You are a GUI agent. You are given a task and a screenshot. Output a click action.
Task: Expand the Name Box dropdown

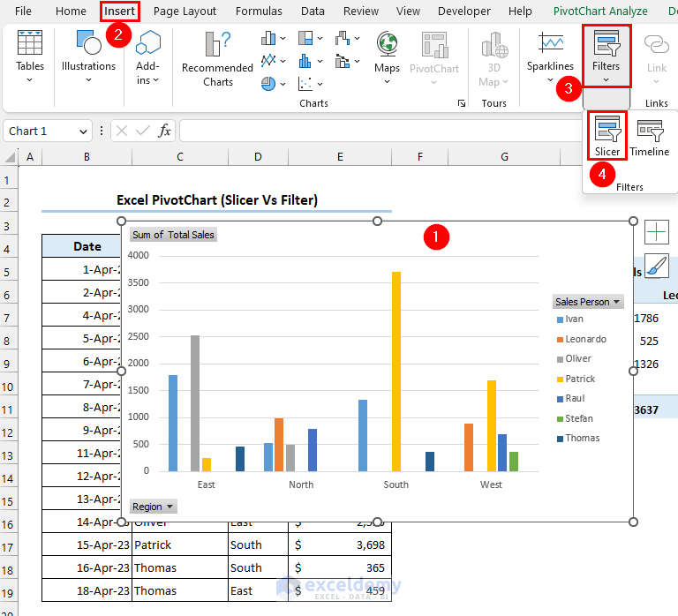point(83,131)
